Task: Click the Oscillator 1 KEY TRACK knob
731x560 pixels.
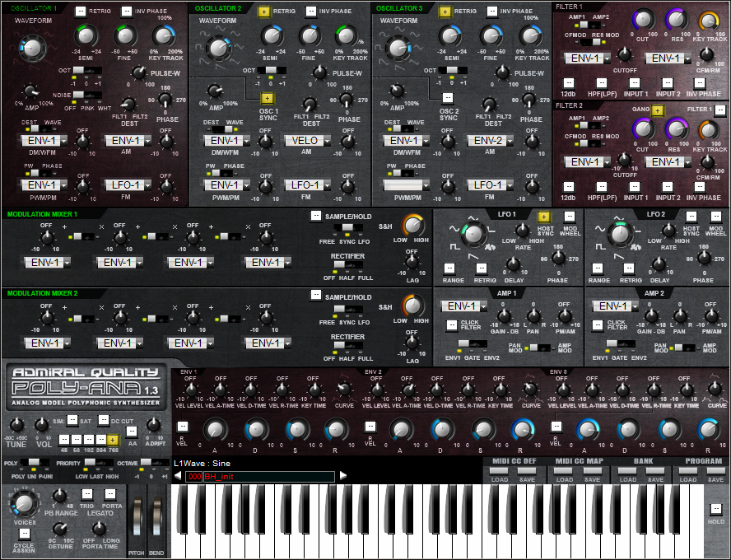Action: (163, 36)
